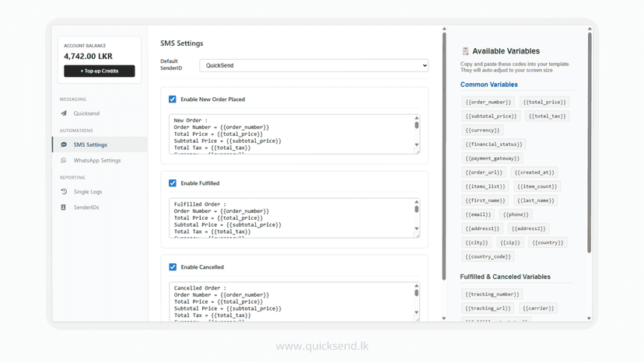Click the WhatsApp Settings icon

(63, 161)
